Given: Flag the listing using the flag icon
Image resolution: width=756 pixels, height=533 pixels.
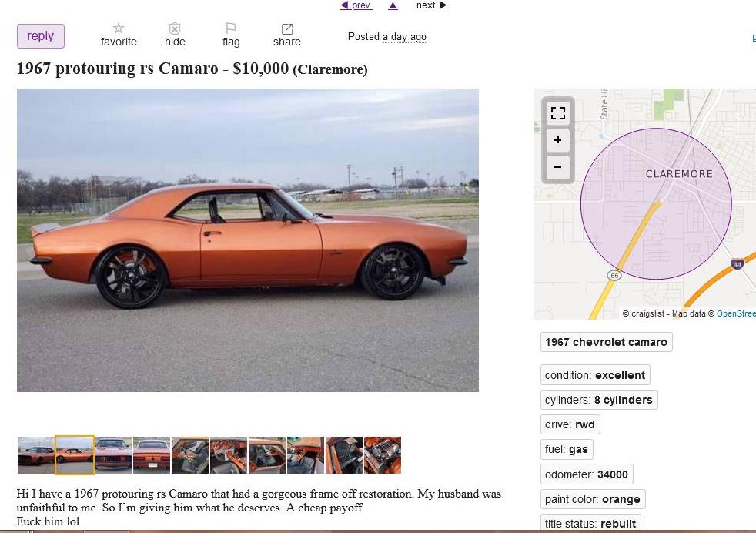Looking at the screenshot, I should [x=231, y=28].
